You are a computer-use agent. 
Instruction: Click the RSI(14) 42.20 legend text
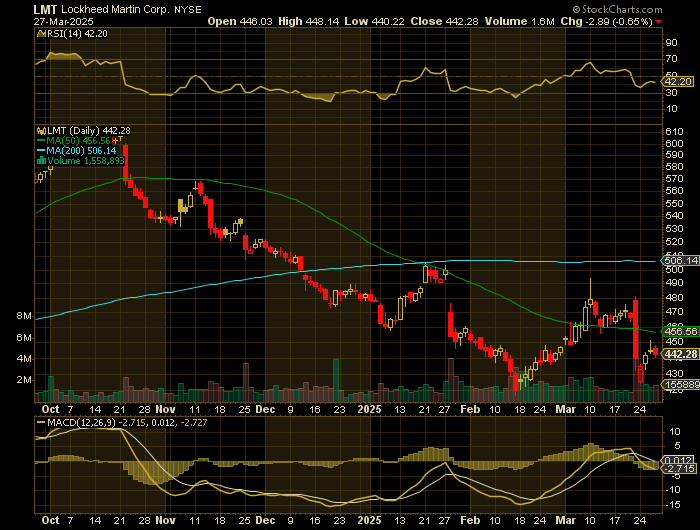pos(77,33)
